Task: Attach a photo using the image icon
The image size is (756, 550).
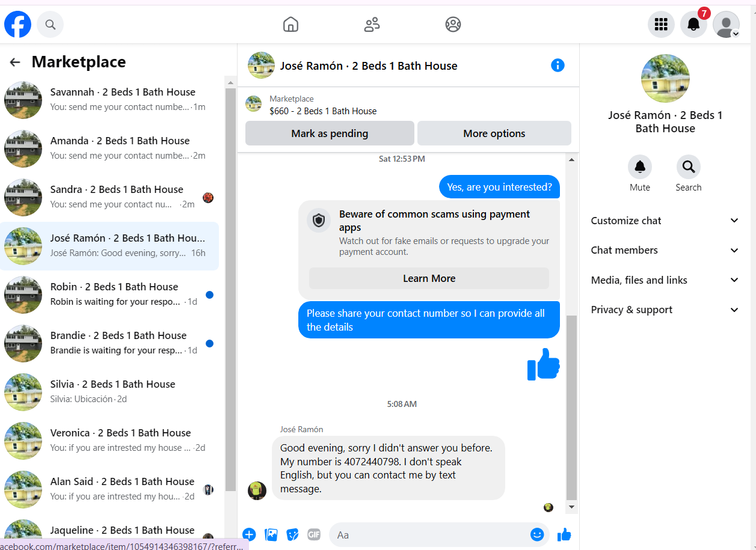Action: pyautogui.click(x=271, y=534)
